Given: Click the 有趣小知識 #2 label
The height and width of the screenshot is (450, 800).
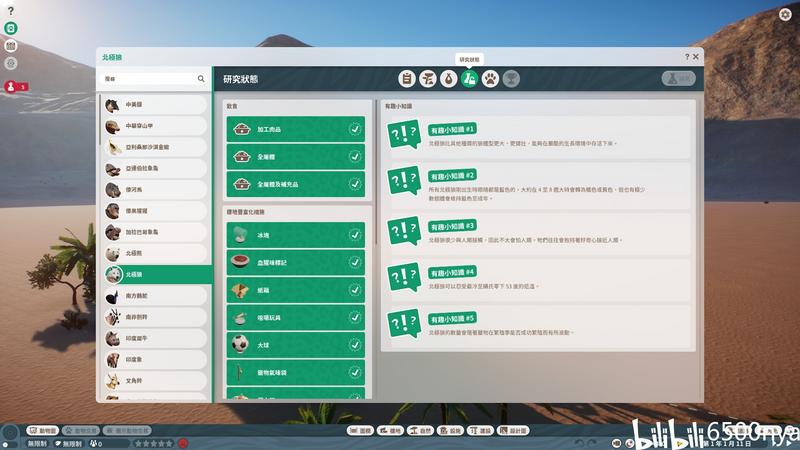Looking at the screenshot, I should [x=452, y=176].
